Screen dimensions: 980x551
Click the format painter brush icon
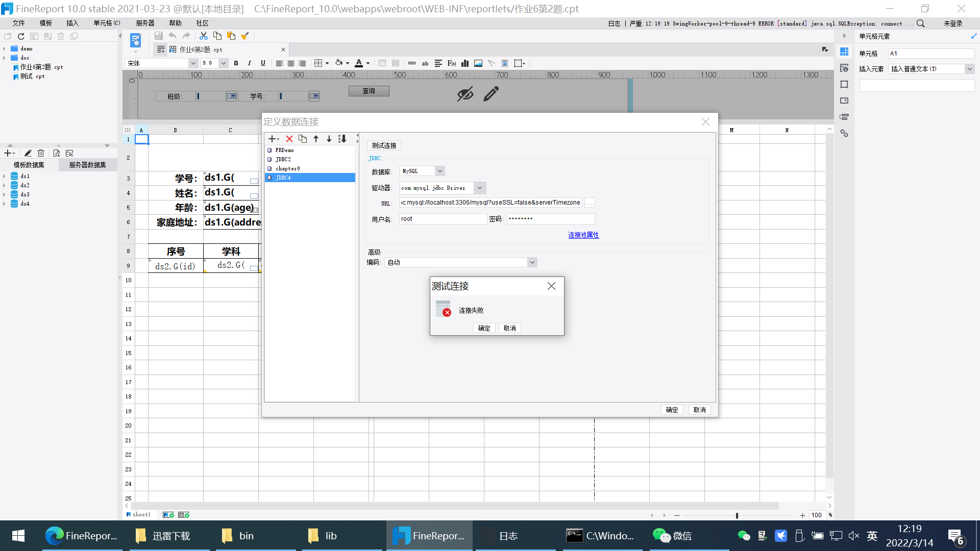pyautogui.click(x=245, y=36)
